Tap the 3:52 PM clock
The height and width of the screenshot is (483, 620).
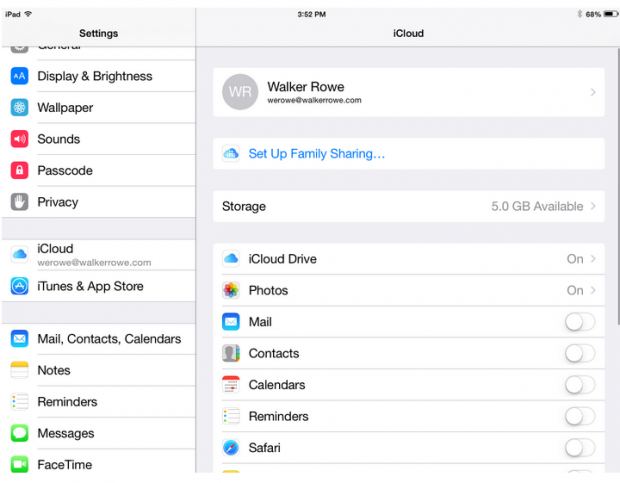click(312, 14)
